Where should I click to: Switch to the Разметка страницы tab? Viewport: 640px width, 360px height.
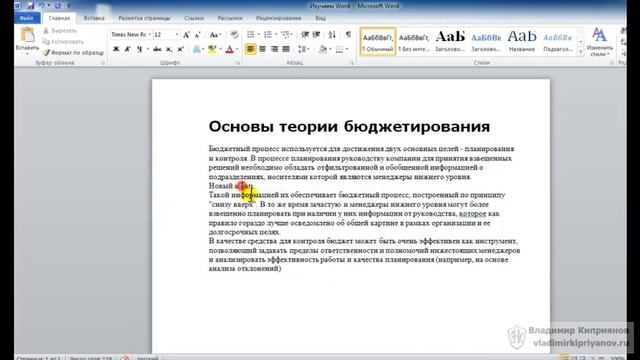pos(144,18)
